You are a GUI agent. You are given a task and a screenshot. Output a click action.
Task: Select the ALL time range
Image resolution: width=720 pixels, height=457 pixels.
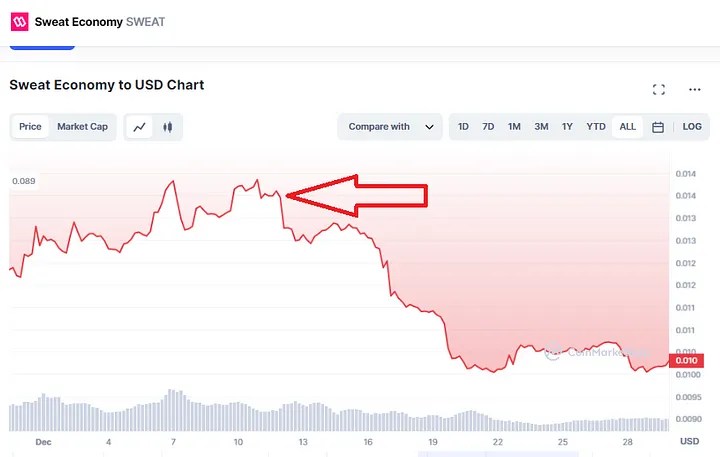pyautogui.click(x=627, y=127)
